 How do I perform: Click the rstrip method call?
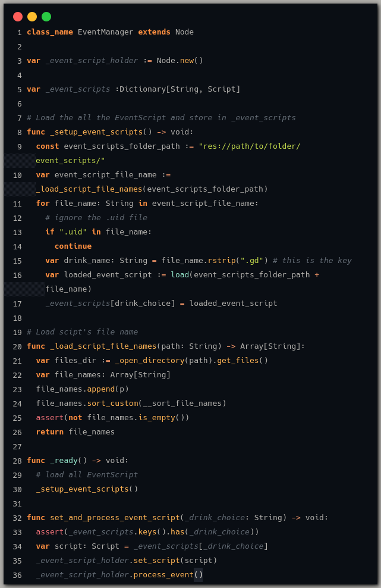[x=222, y=261]
